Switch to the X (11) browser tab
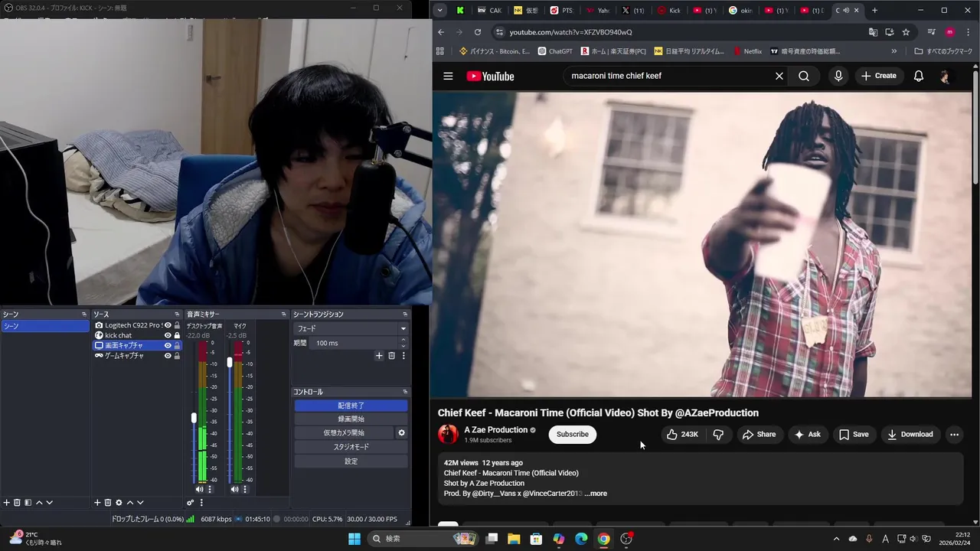 pos(633,11)
